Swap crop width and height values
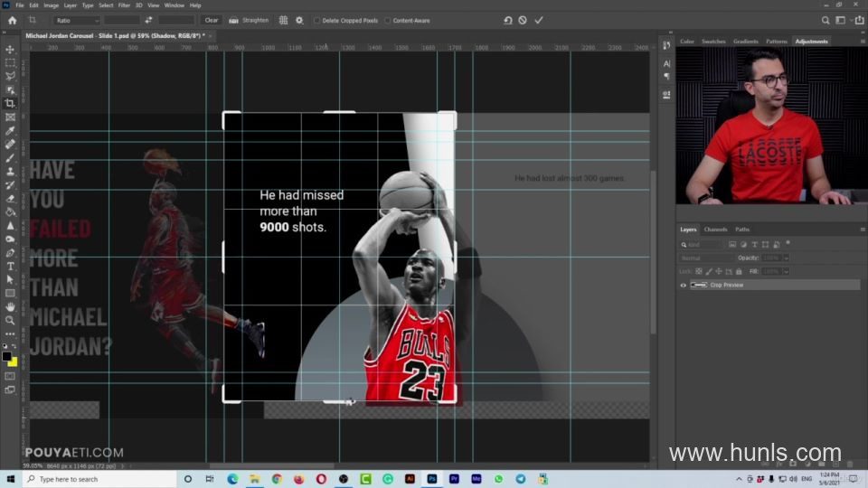 [148, 21]
